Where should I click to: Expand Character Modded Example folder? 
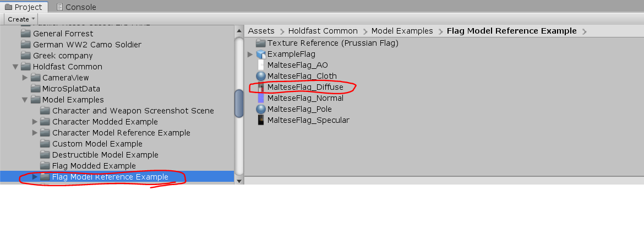(x=35, y=122)
